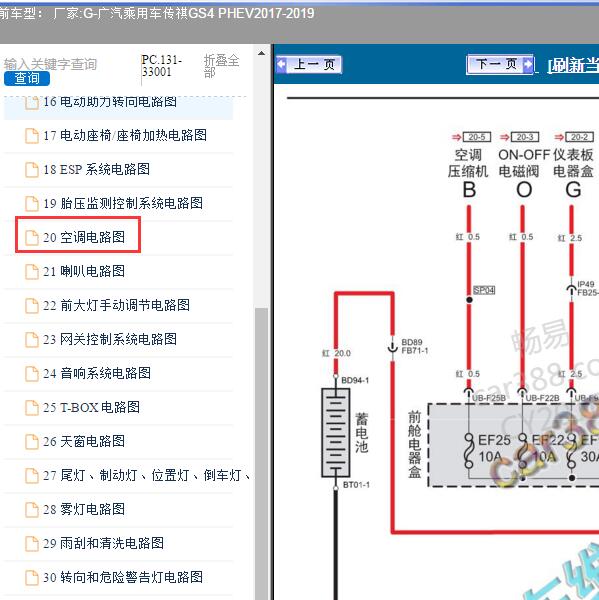Click the 空调压缩机 label in diagram
The height and width of the screenshot is (600, 599).
coord(468,163)
